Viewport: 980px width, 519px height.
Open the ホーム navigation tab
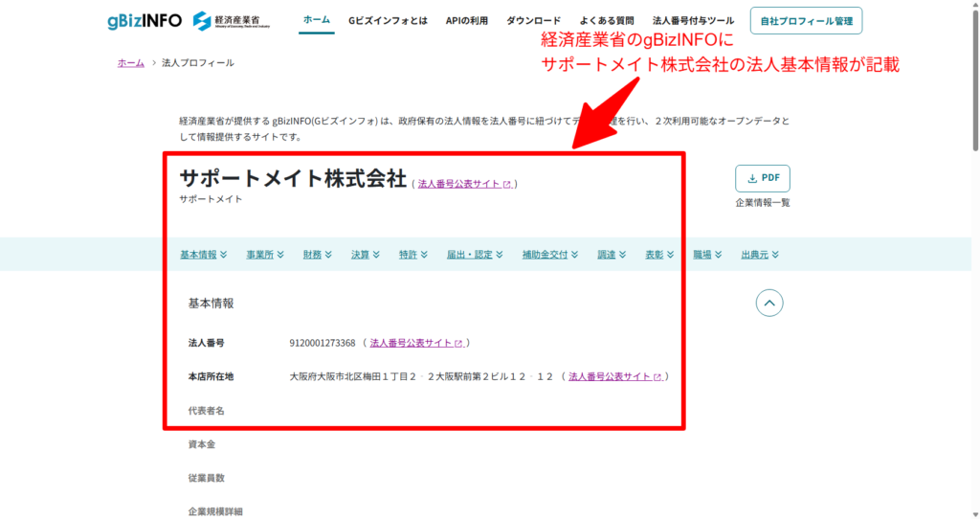[316, 20]
